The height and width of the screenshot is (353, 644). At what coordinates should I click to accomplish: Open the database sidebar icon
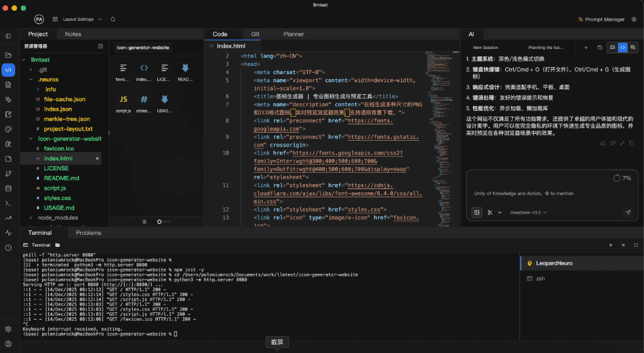click(x=8, y=188)
